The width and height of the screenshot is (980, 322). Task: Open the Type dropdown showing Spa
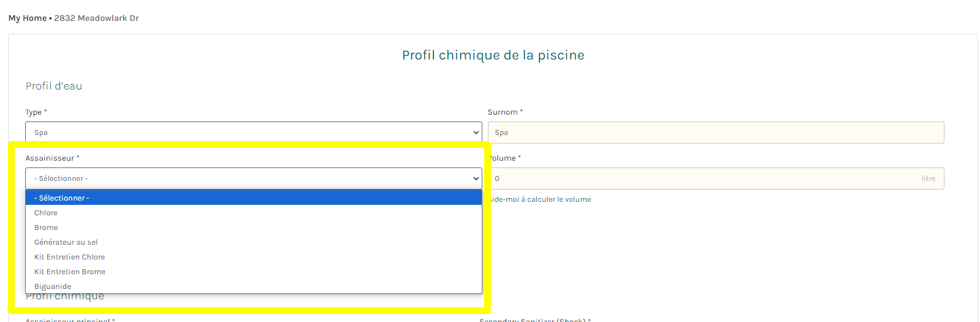coord(254,132)
